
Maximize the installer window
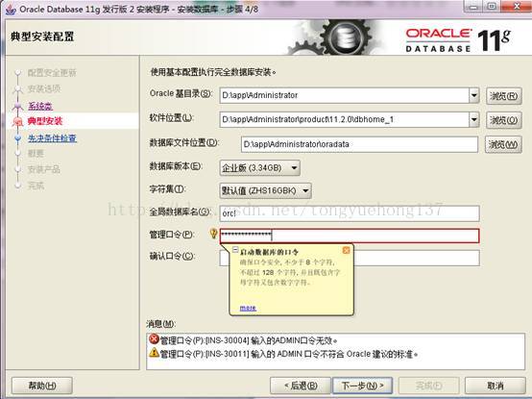492,7
